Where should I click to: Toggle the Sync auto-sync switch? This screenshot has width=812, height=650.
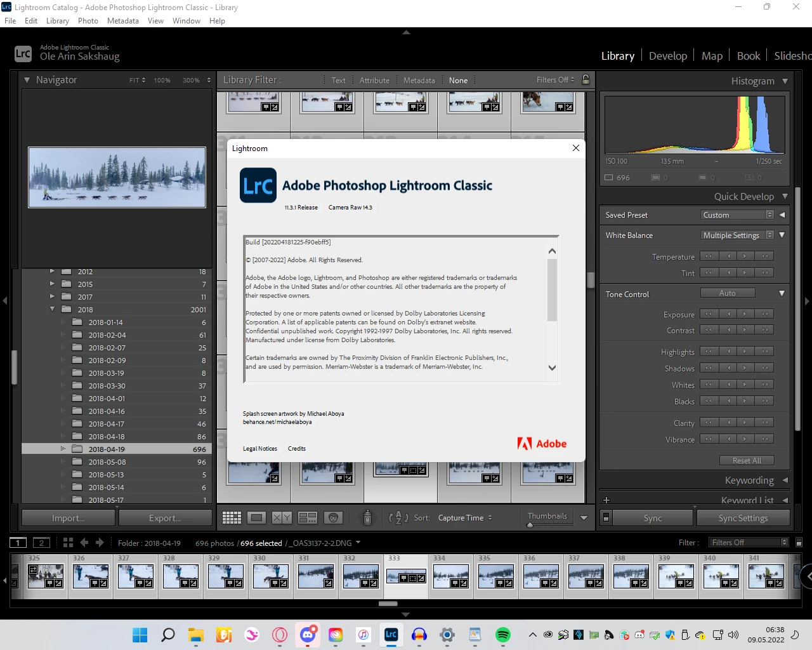coord(606,518)
